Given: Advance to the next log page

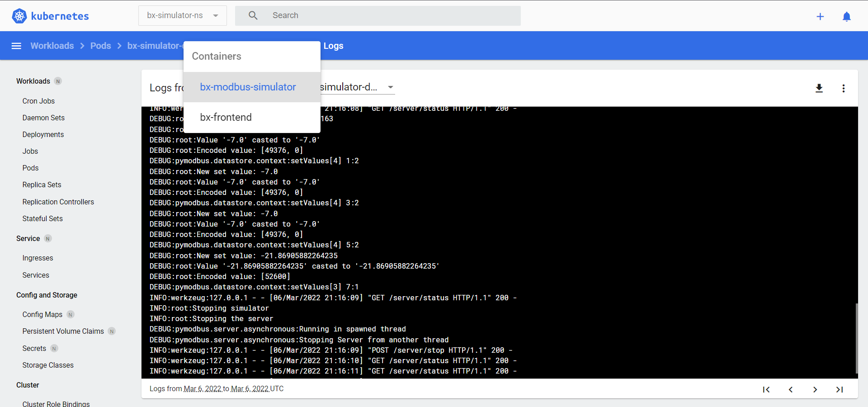Looking at the screenshot, I should coord(815,389).
